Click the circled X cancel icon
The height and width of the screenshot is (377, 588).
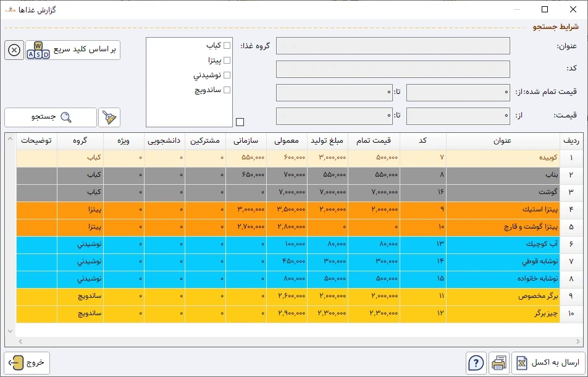click(x=14, y=50)
